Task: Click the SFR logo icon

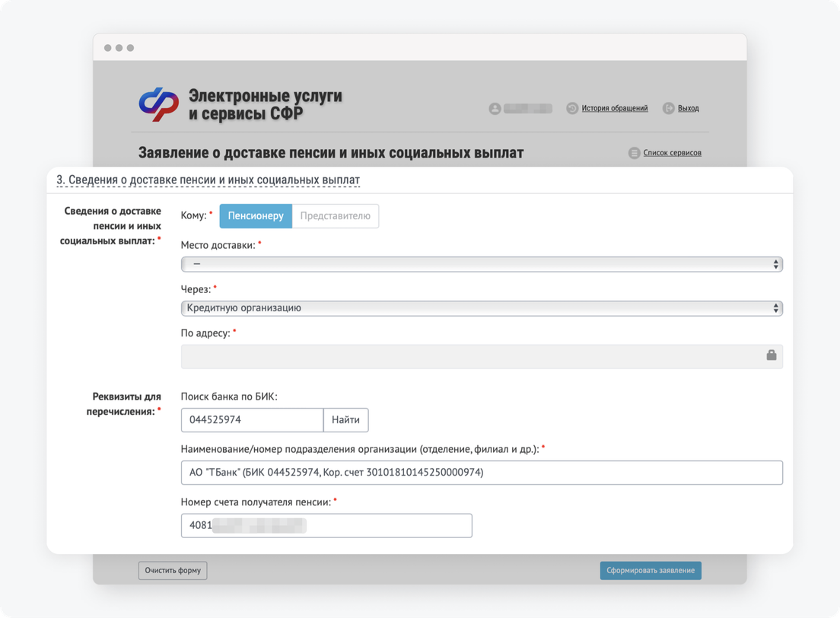Action: point(159,104)
